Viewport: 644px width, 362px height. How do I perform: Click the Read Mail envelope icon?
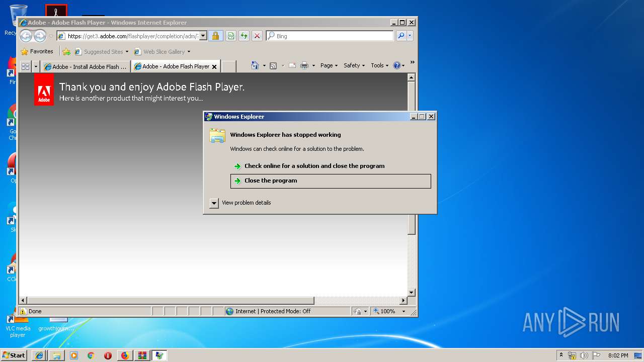click(292, 65)
